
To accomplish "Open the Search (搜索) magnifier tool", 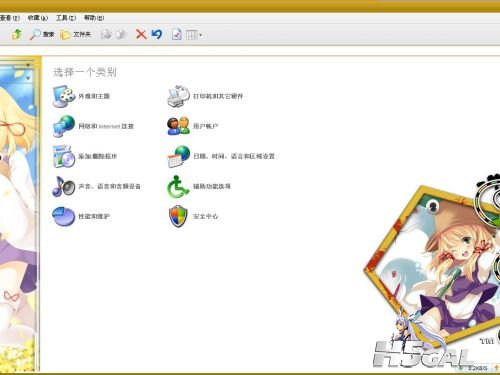I will (42, 34).
